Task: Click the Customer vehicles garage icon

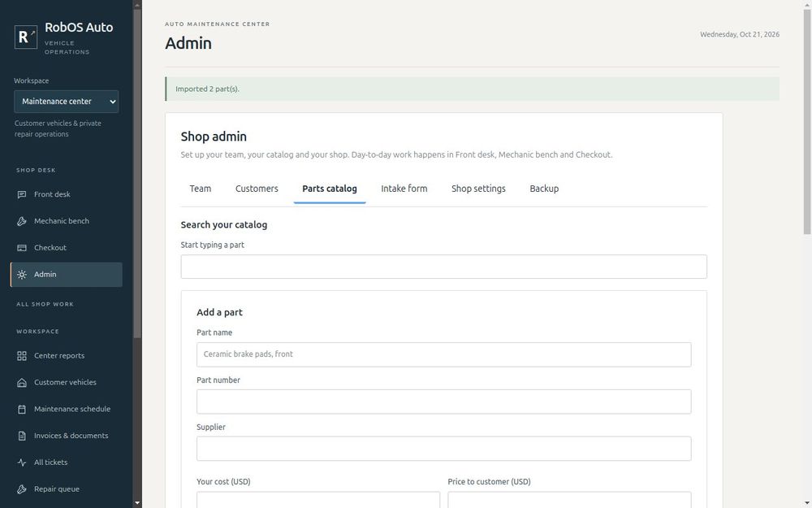Action: [22, 383]
